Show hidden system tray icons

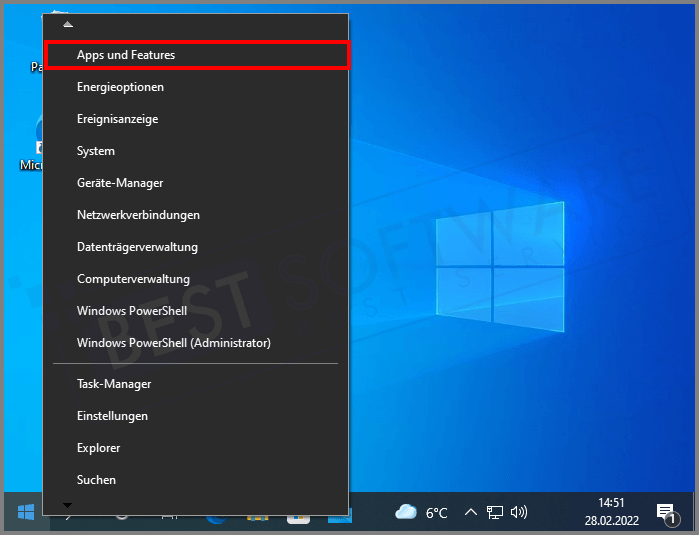471,512
